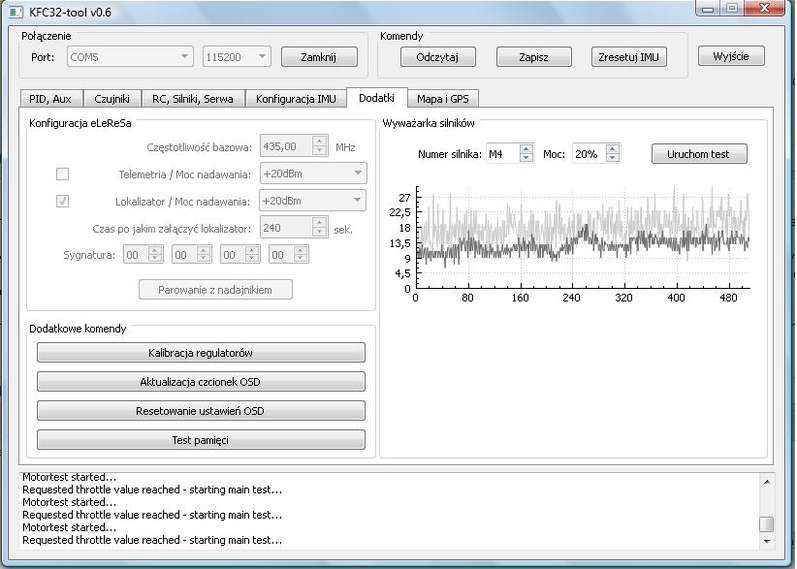
Task: Click the Kalibracja regulatorów button
Action: 201,353
